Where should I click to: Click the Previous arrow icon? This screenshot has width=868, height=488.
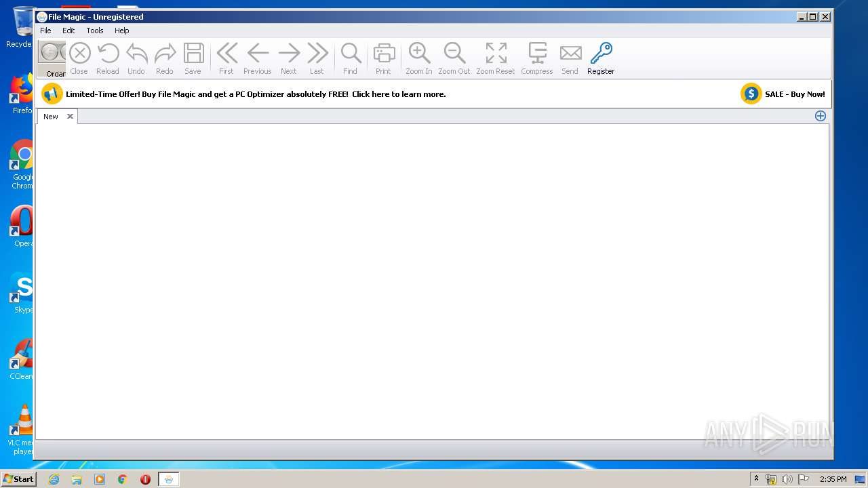(x=258, y=53)
